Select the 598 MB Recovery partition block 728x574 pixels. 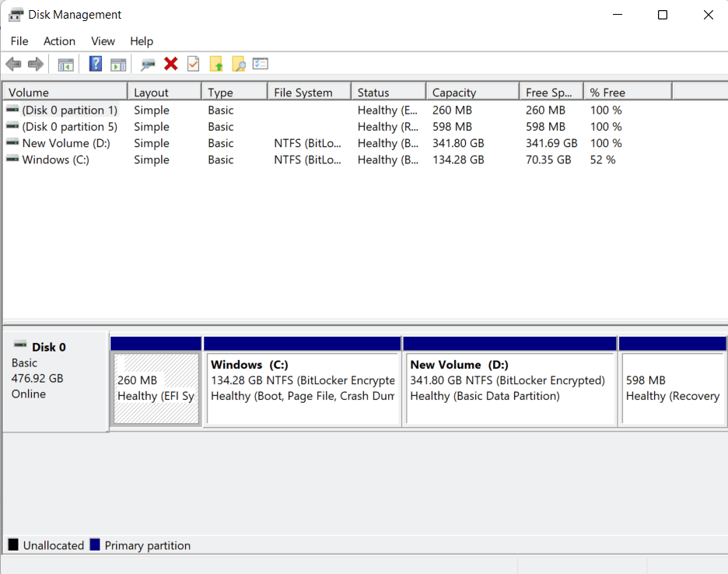(674, 389)
